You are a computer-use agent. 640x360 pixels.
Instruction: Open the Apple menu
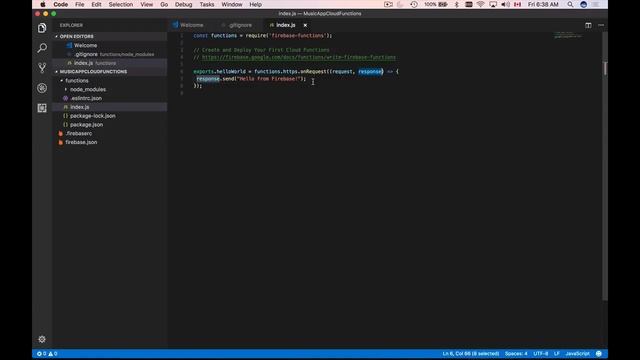[42, 4]
